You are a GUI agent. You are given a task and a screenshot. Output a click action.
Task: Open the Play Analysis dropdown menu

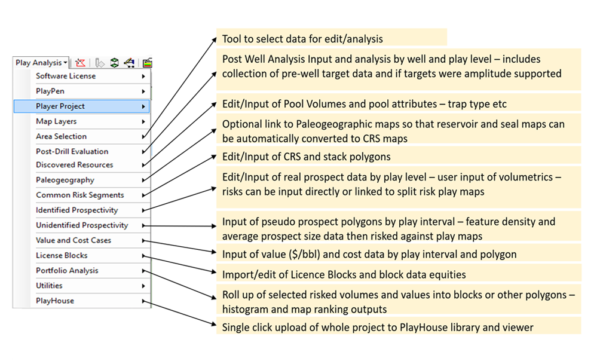point(41,62)
